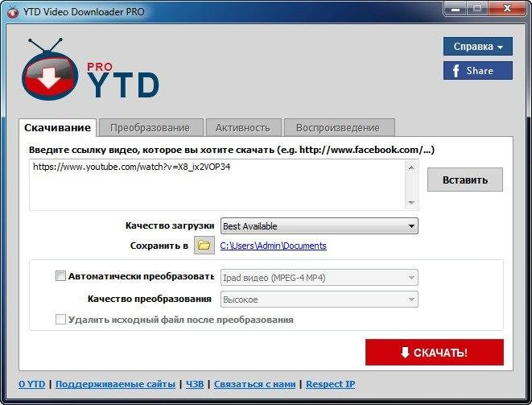Share on Facebook button
Viewport: 532px width, 405px height.
(x=478, y=71)
